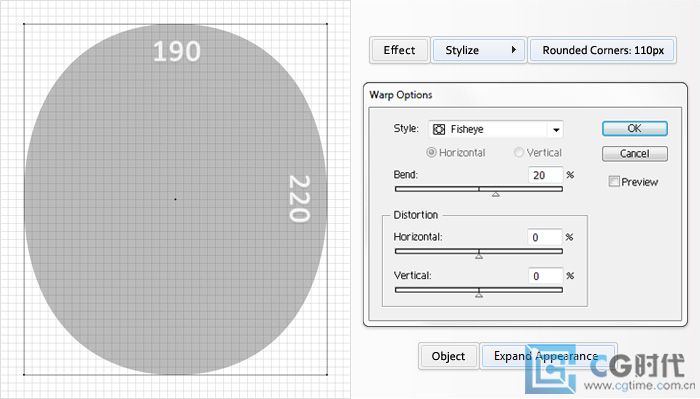Confirm warp with OK button
Viewport: 700px width, 399px height.
(635, 129)
